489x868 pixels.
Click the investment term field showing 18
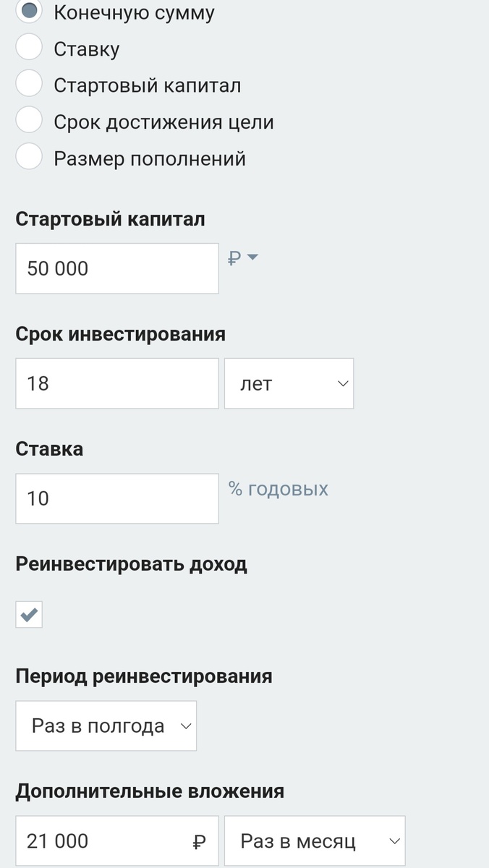point(116,383)
